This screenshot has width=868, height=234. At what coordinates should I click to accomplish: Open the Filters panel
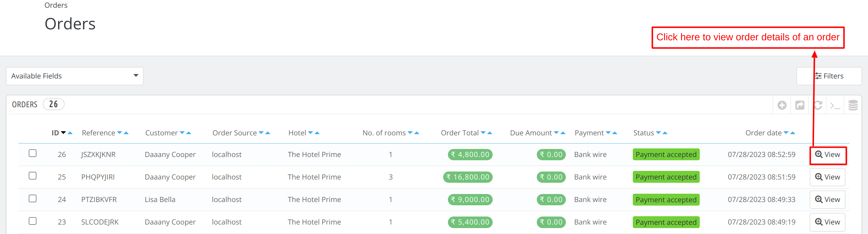tap(829, 76)
